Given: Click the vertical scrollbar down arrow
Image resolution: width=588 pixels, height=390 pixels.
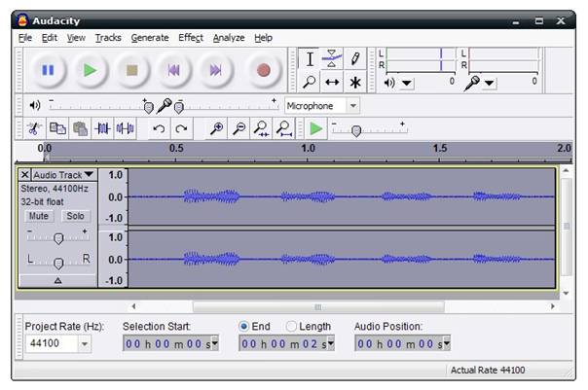Looking at the screenshot, I should [x=567, y=294].
